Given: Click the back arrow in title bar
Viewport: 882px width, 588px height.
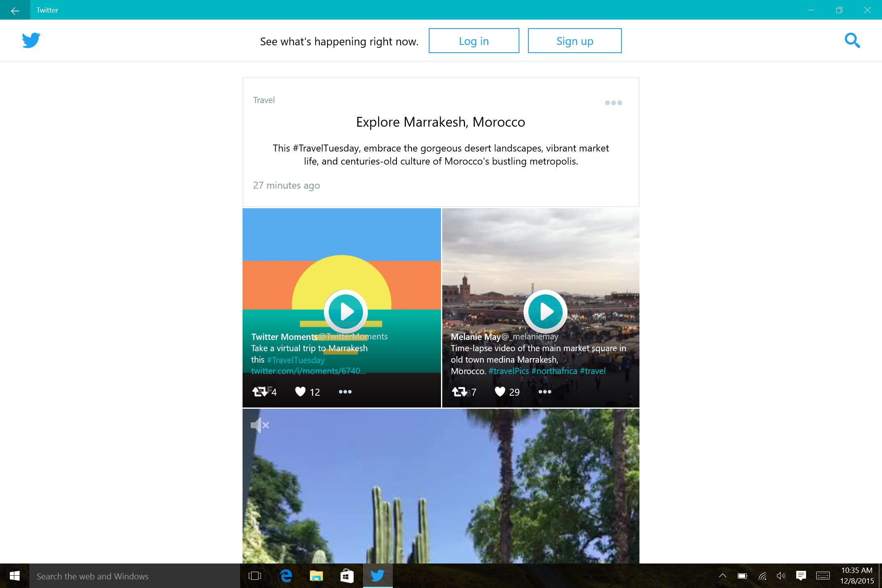Looking at the screenshot, I should (15, 10).
